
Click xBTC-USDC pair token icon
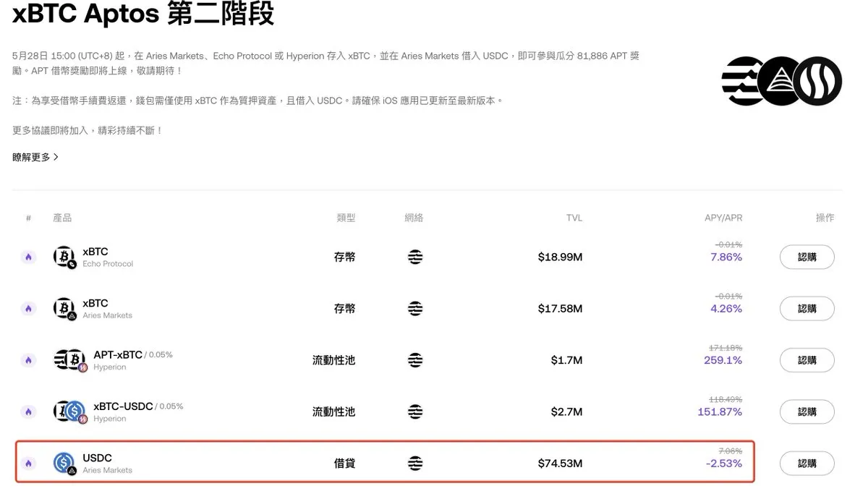(x=70, y=411)
